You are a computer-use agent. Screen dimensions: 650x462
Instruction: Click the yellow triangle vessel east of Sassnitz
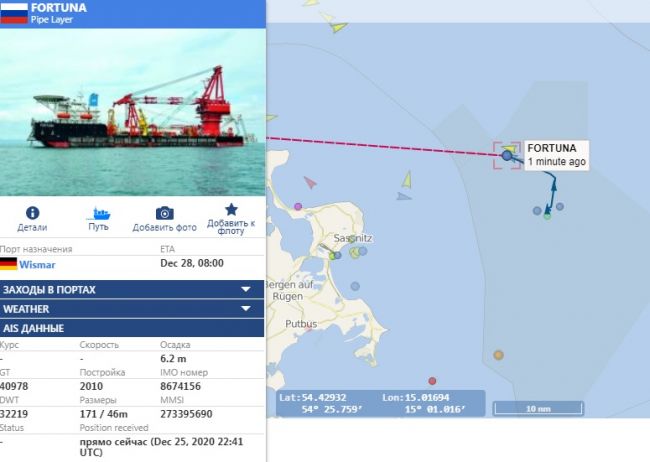[407, 180]
